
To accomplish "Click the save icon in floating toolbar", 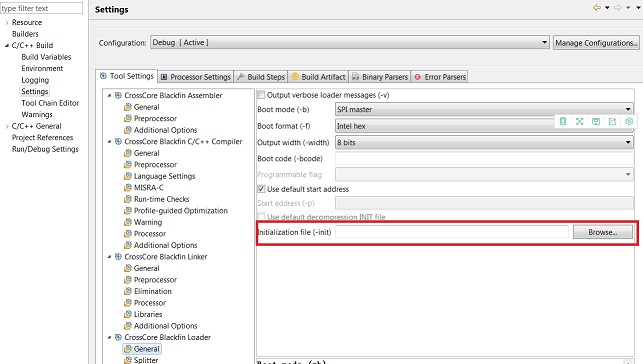I will [596, 121].
